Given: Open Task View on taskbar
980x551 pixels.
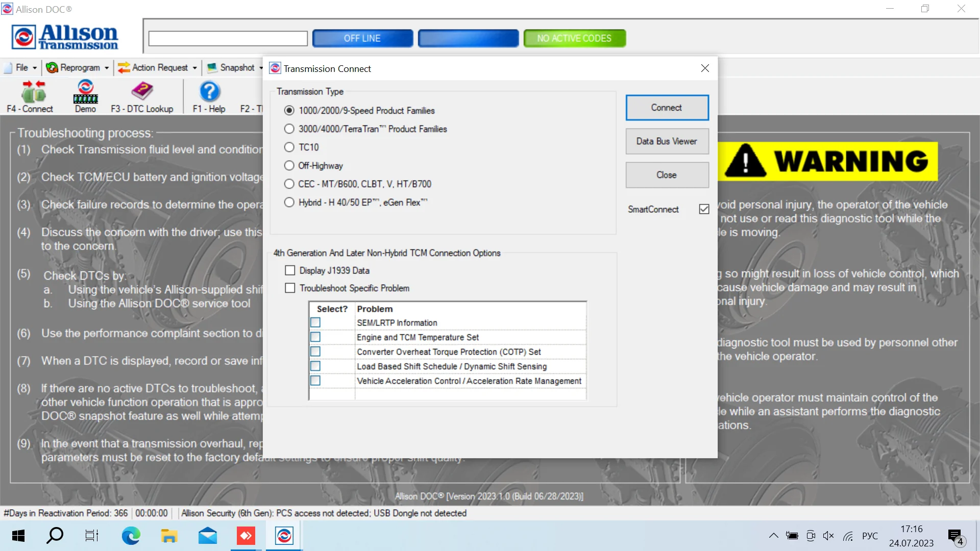Looking at the screenshot, I should [x=92, y=536].
